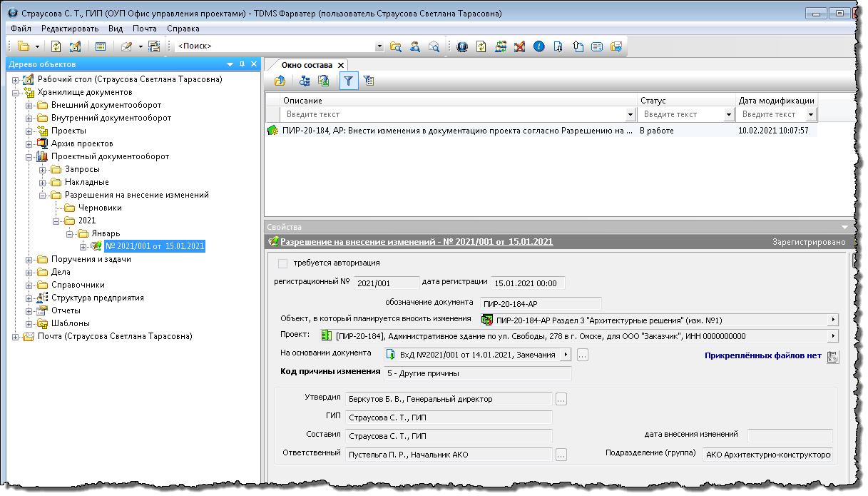Toggle the filter funnel in Окно состава
This screenshot has height=496, width=868.
(347, 81)
